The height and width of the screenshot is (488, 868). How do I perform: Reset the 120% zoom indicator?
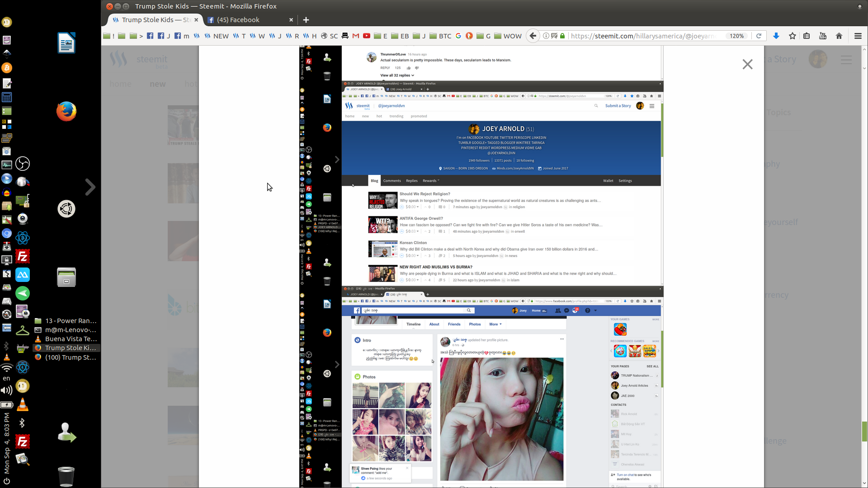pos(737,36)
